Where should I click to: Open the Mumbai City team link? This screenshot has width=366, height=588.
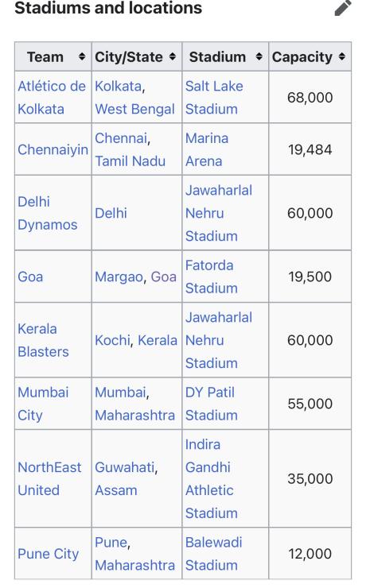(43, 404)
